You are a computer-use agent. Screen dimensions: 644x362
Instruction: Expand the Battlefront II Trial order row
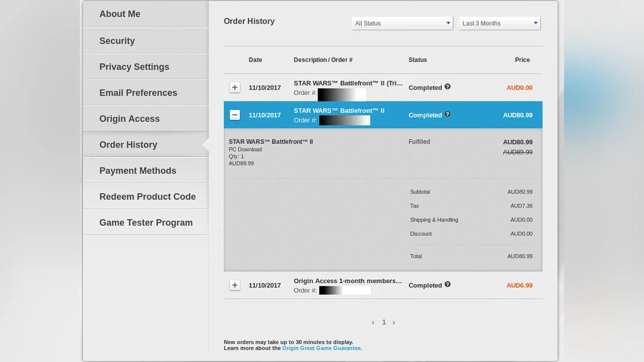pos(235,87)
